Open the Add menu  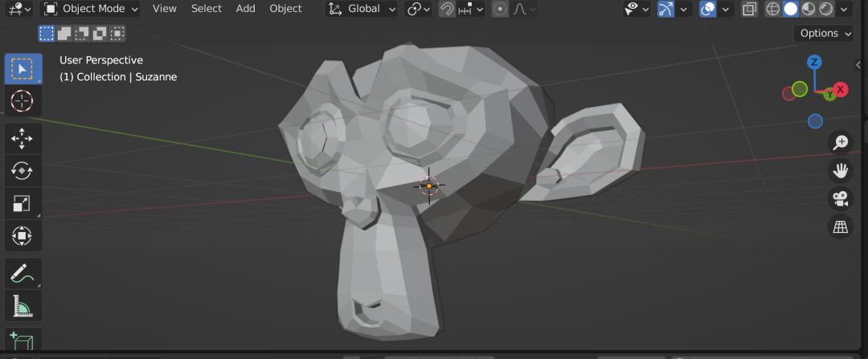[246, 9]
